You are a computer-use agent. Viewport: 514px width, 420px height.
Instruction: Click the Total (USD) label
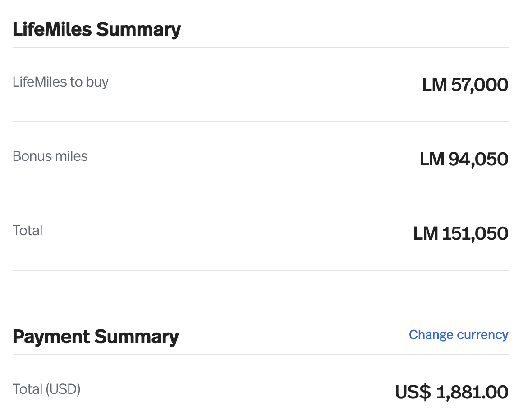pyautogui.click(x=46, y=389)
